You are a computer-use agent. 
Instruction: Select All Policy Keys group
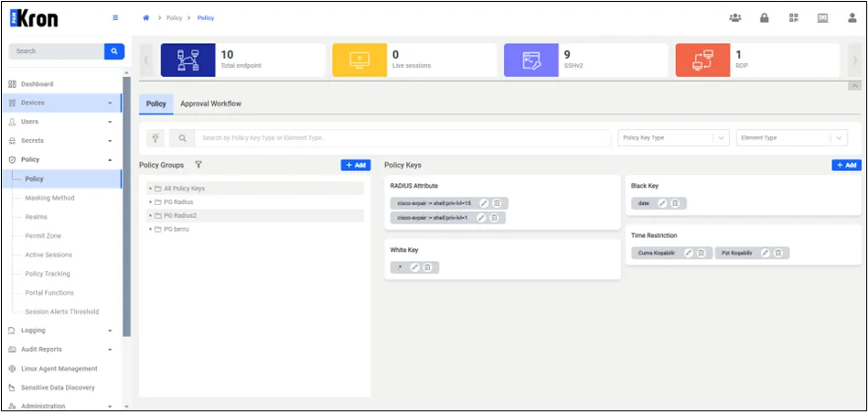255,189
